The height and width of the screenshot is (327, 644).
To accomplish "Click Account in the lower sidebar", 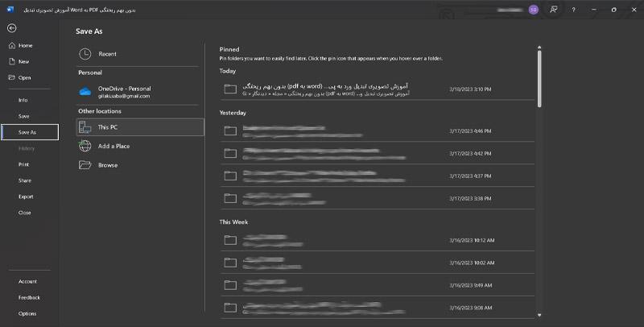I will 27,281.
